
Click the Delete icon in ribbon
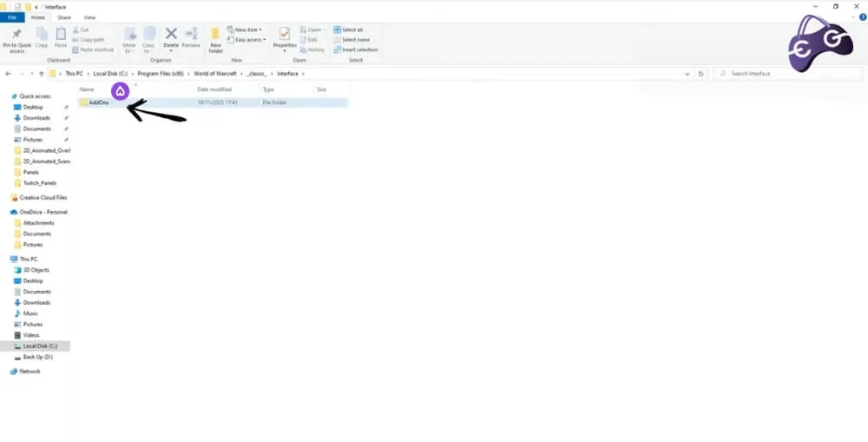171,35
